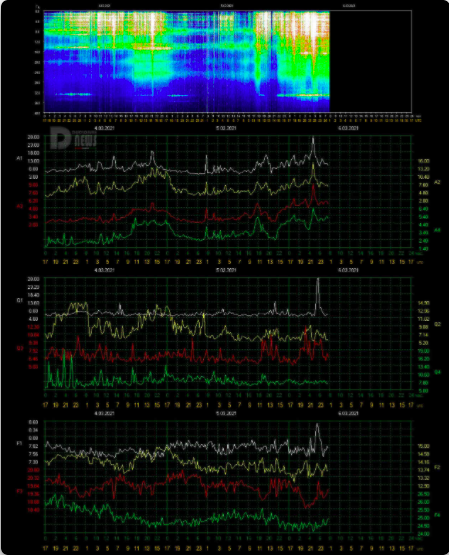Click the red A3 label of the amplitude chart
Screen dimensions: 449x555
(x=19, y=206)
